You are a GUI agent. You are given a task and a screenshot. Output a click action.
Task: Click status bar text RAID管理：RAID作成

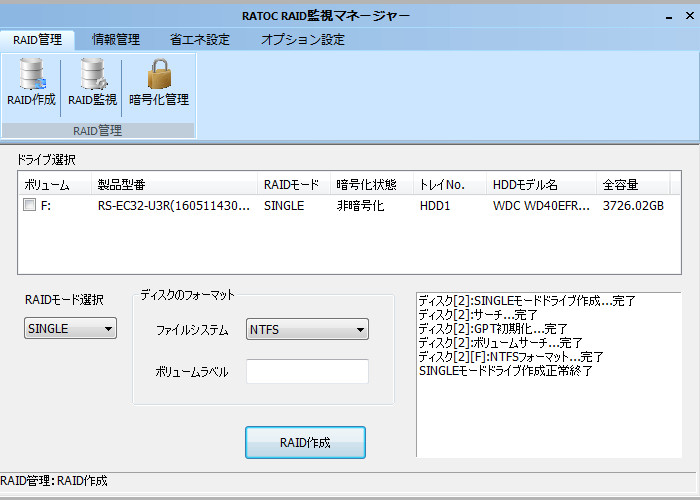(x=54, y=481)
